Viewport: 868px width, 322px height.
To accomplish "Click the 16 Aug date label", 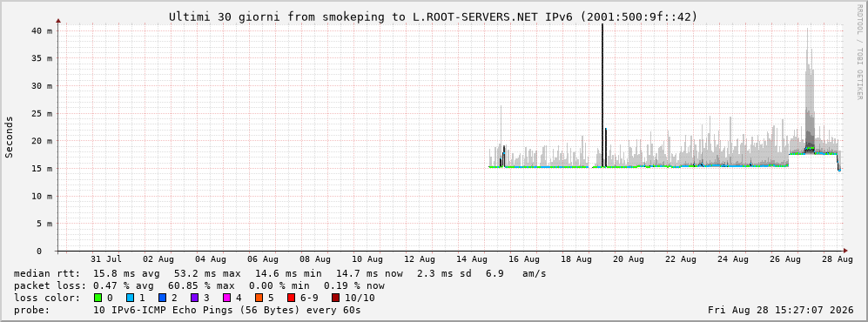I will [524, 259].
